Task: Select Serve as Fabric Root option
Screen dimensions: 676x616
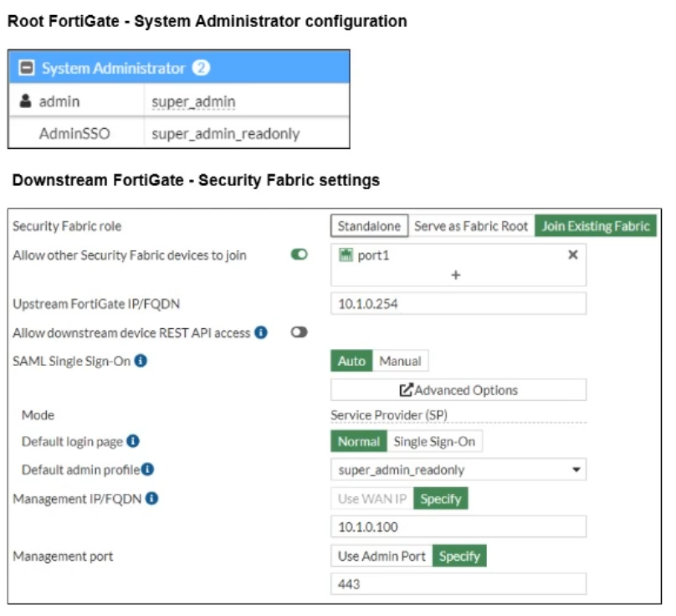Action: coord(471,226)
